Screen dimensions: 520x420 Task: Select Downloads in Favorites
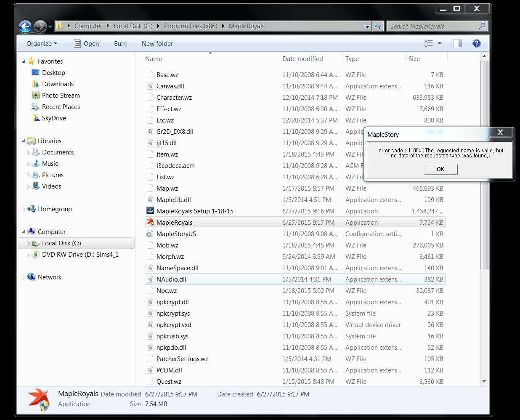58,84
